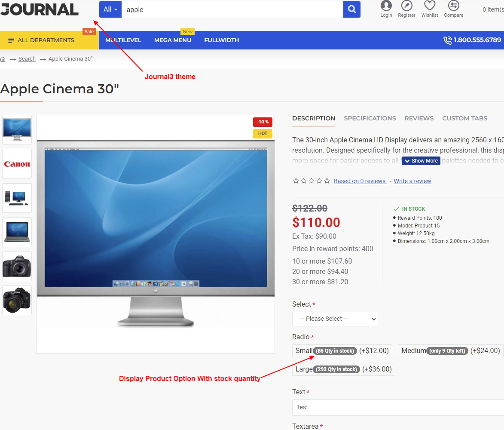This screenshot has height=430, width=504.
Task: Open the Mega Menu item
Action: pos(173,40)
